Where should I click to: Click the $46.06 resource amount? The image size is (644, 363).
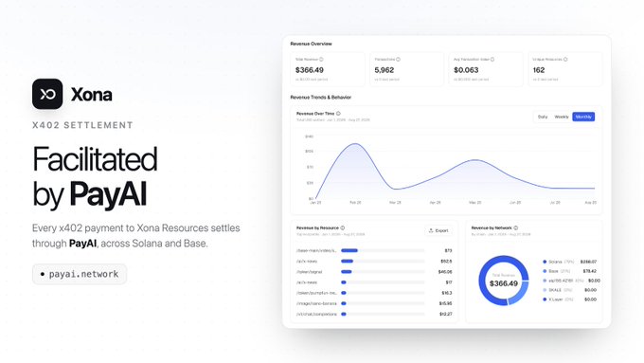tap(445, 272)
